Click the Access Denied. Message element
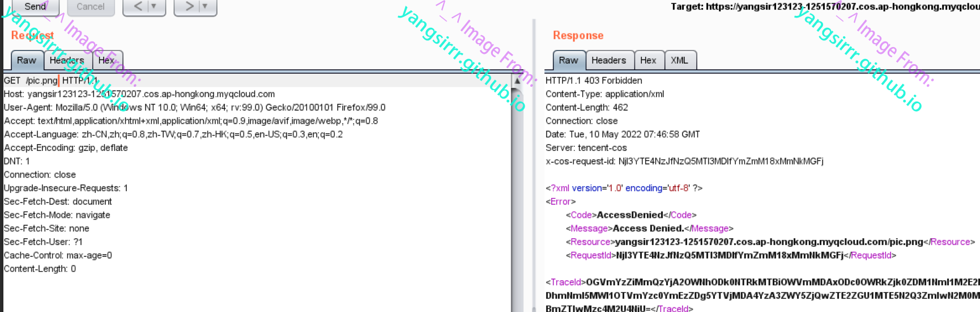The image size is (980, 312). [649, 229]
